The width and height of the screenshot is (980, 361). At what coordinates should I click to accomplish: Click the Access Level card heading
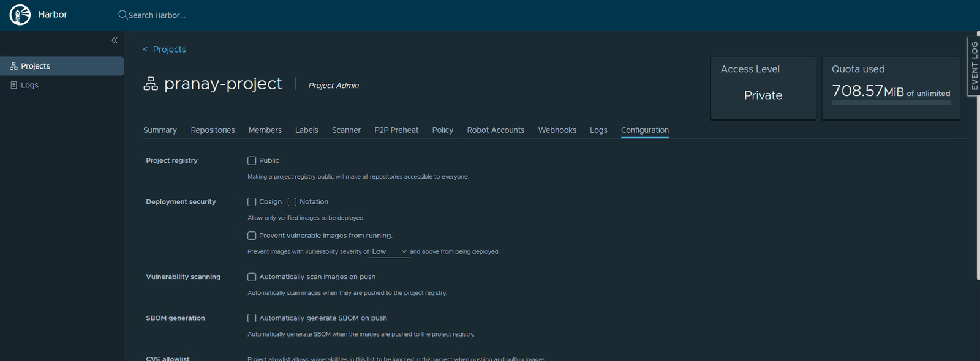coord(750,69)
